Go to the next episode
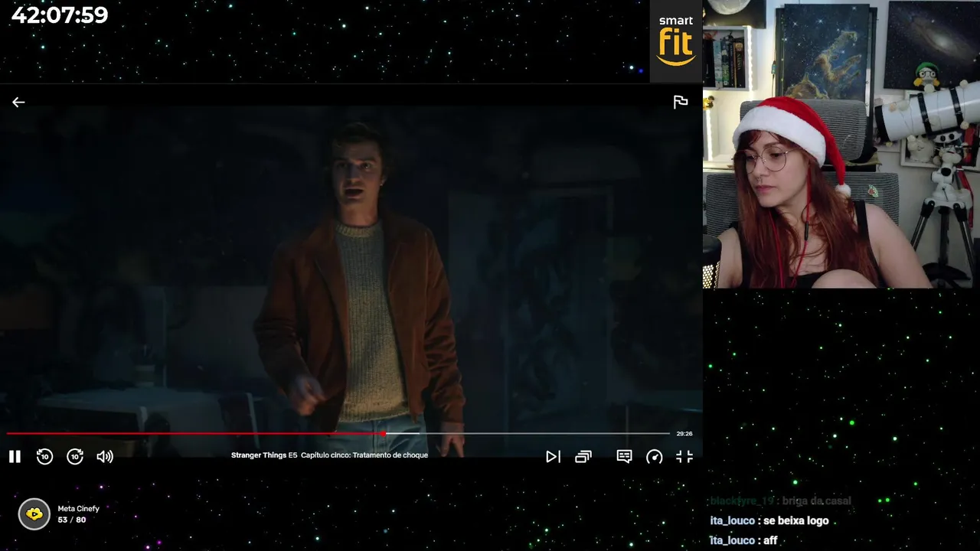Viewport: 980px width, 551px height. [x=553, y=457]
